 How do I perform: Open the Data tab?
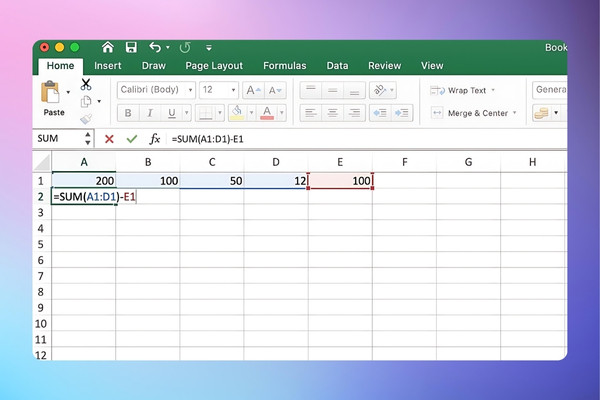click(x=337, y=66)
